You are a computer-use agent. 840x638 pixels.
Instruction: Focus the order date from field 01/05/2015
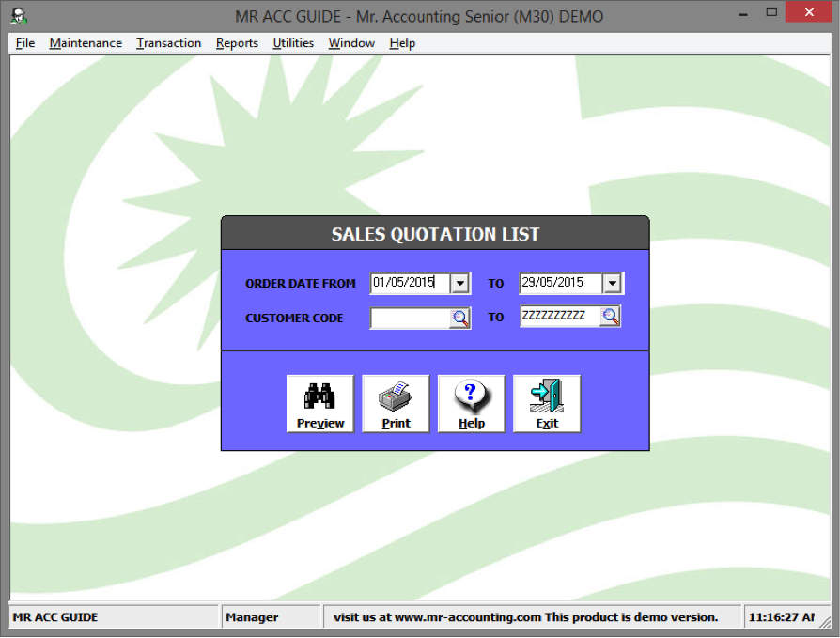coord(411,283)
